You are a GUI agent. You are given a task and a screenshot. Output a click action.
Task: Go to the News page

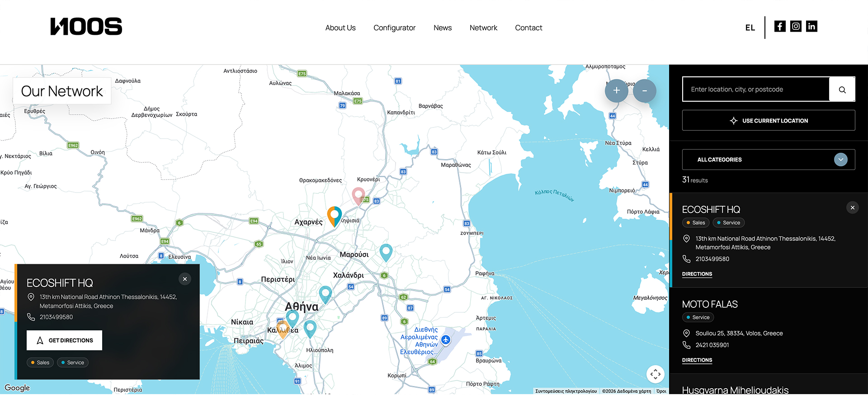click(x=443, y=28)
